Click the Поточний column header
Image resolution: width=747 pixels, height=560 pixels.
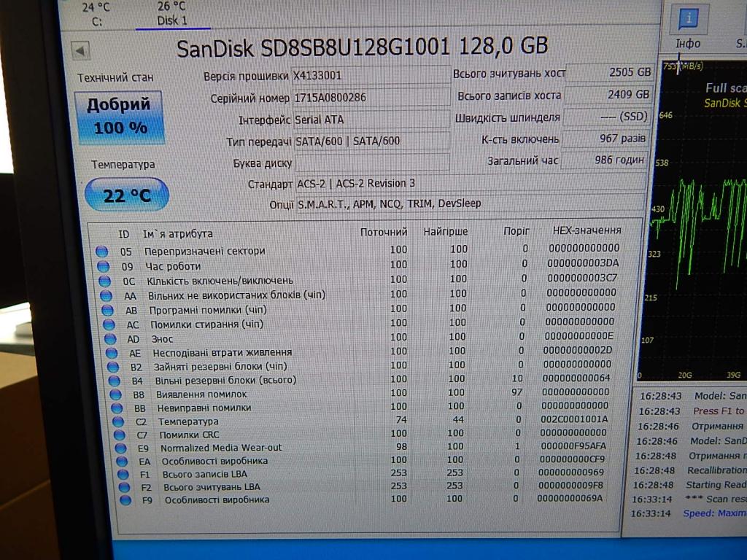[384, 232]
